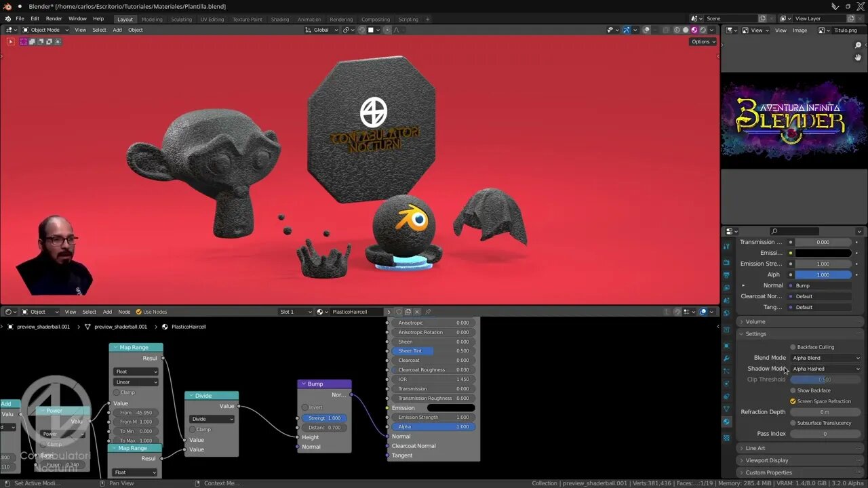Select the zoom magnifier in image editor
Image resolution: width=868 pixels, height=488 pixels.
(x=858, y=45)
